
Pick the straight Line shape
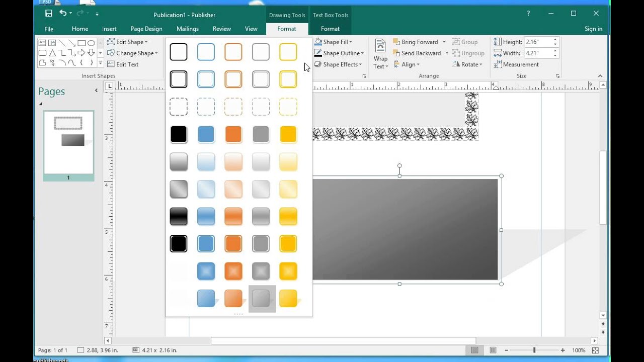point(62,43)
